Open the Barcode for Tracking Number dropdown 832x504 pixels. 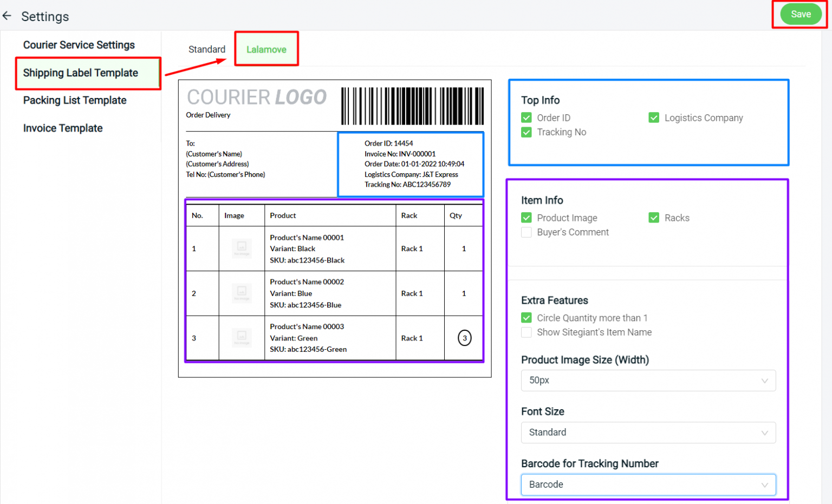point(648,485)
